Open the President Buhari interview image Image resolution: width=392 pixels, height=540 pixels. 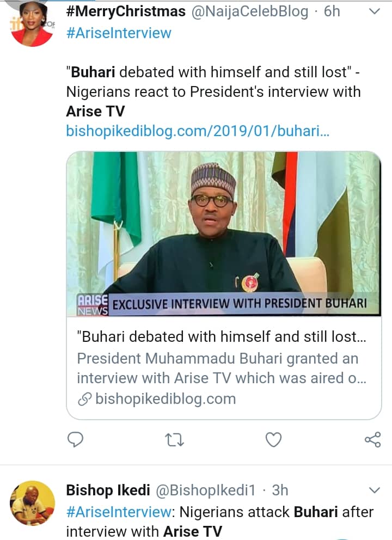point(224,234)
